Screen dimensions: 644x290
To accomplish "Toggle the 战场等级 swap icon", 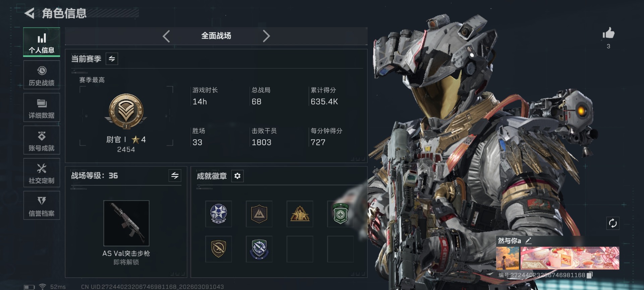I will [175, 176].
